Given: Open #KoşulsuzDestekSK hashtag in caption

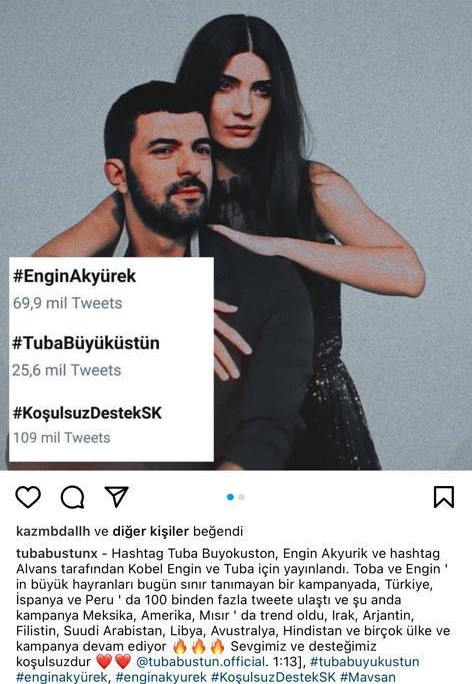Looking at the screenshot, I should (273, 677).
